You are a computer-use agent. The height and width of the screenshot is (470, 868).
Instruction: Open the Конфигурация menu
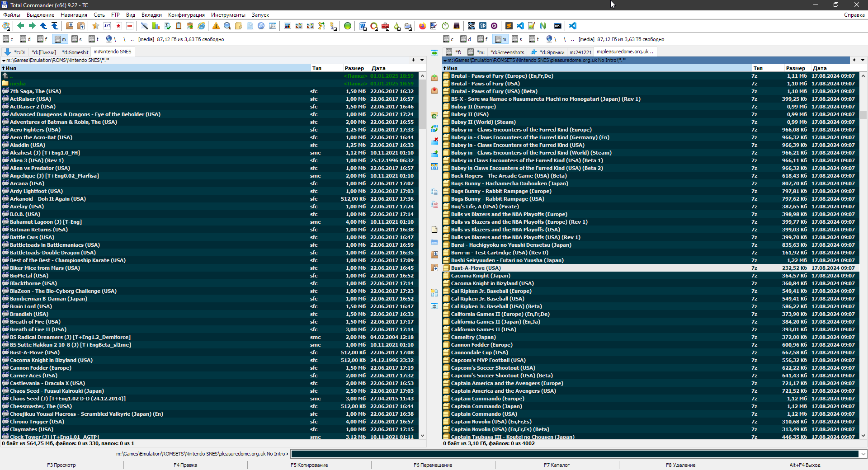[186, 15]
